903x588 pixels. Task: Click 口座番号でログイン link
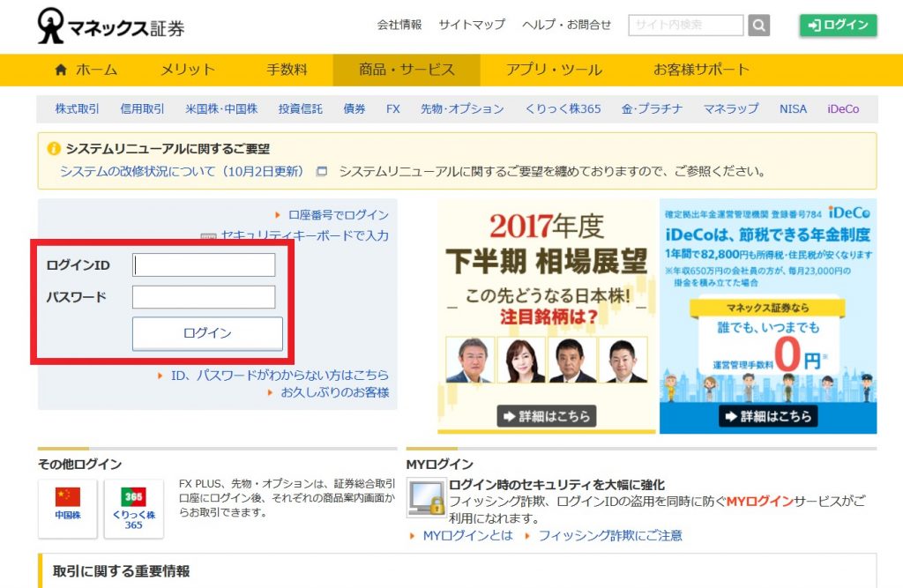338,215
